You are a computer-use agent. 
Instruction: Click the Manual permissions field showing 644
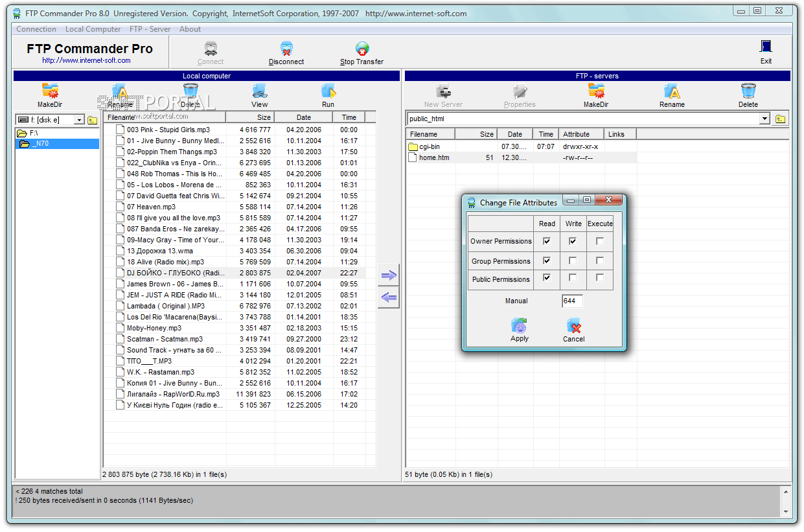573,301
